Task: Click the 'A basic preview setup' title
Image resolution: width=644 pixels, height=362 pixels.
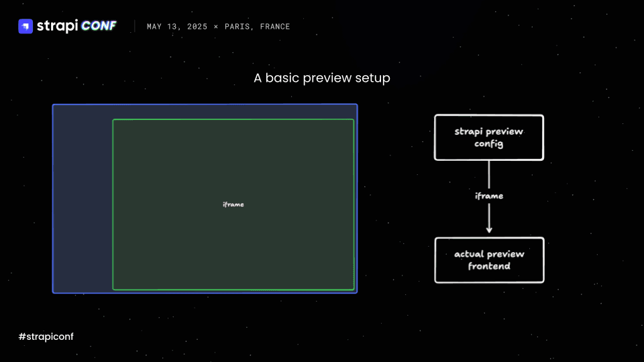Action: click(x=321, y=78)
